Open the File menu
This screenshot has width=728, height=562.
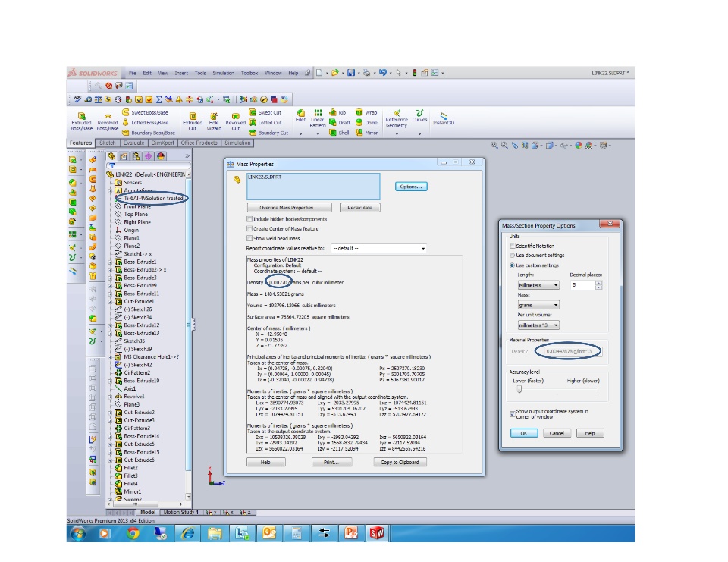(132, 73)
